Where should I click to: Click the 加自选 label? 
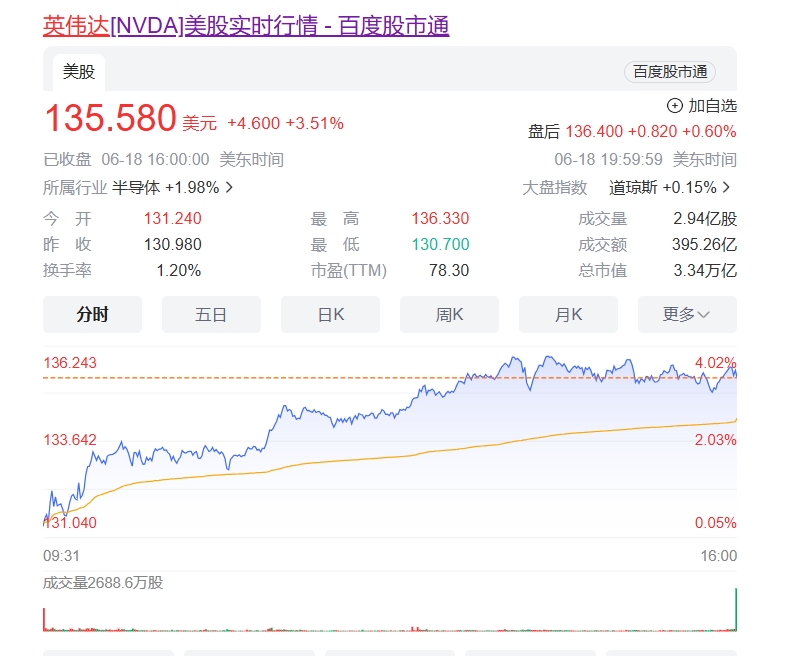712,106
